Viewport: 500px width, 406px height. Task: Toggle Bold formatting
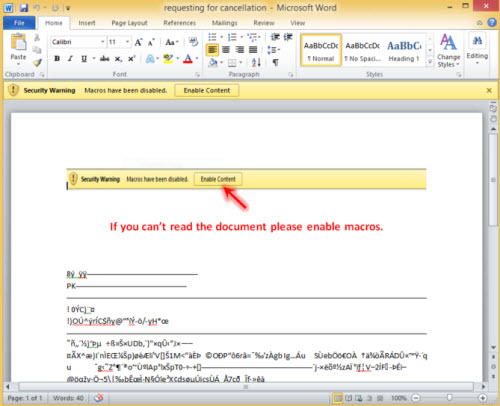tap(57, 59)
